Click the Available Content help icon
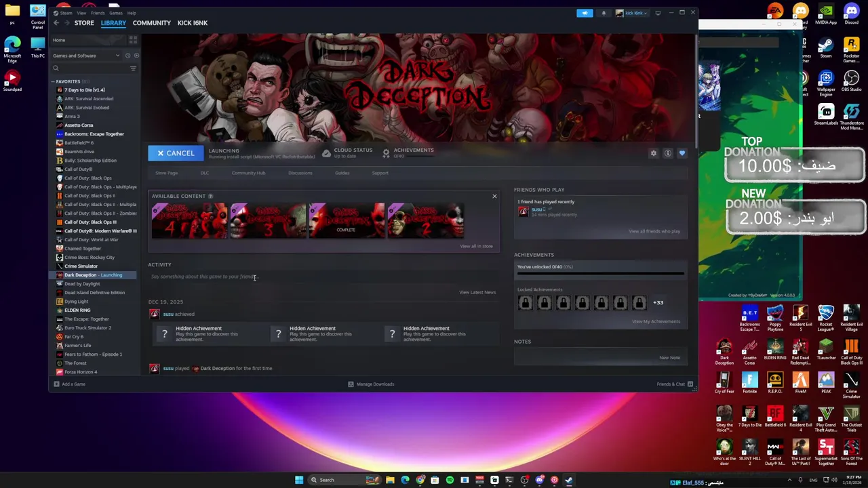This screenshot has height=488, width=868. click(210, 197)
